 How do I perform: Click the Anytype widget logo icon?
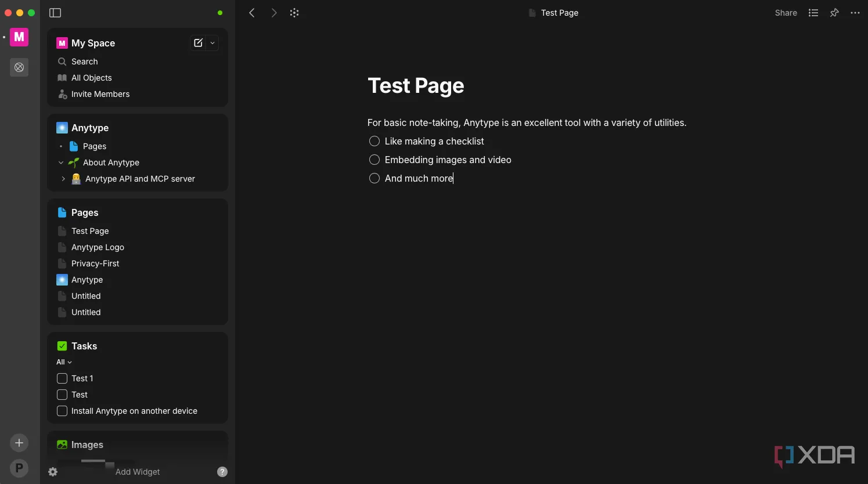62,128
